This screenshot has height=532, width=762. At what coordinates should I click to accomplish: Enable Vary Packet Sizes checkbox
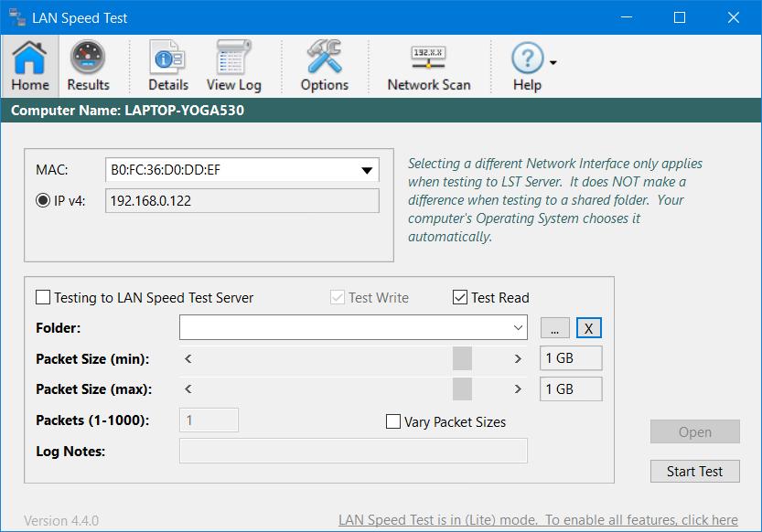pyautogui.click(x=393, y=421)
